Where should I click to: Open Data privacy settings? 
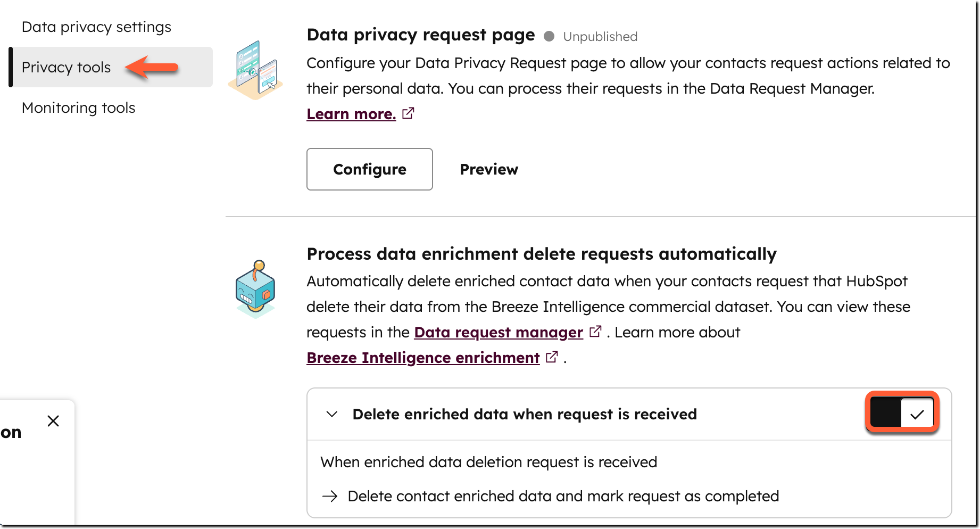tap(96, 26)
